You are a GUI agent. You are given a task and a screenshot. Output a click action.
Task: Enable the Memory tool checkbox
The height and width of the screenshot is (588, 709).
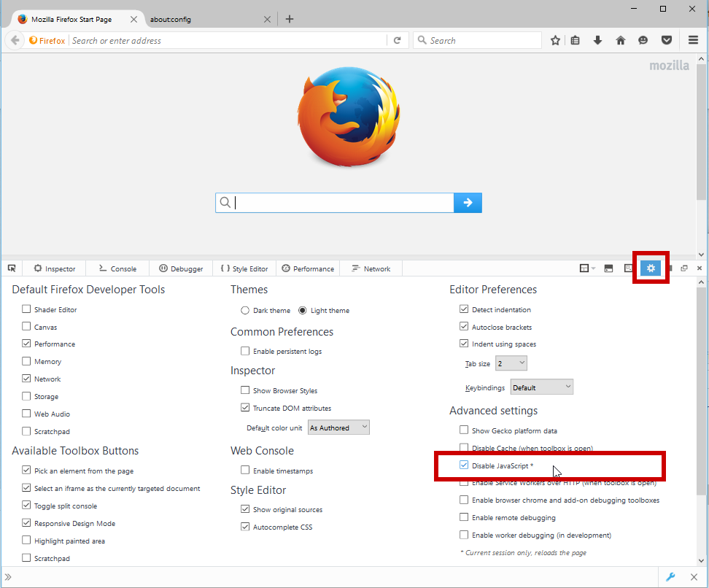point(26,361)
